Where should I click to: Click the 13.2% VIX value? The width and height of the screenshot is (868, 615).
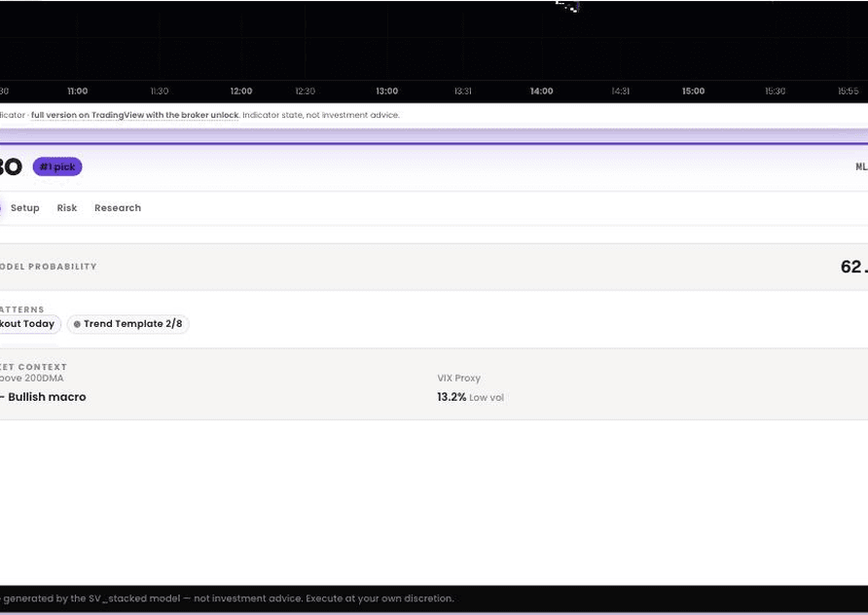[452, 397]
